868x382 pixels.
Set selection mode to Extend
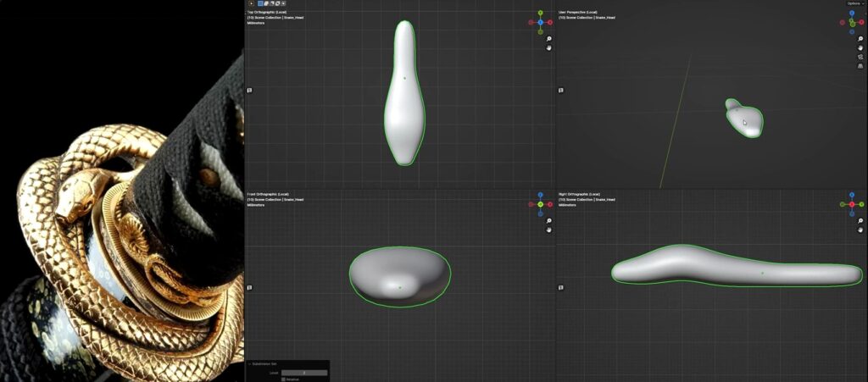266,3
